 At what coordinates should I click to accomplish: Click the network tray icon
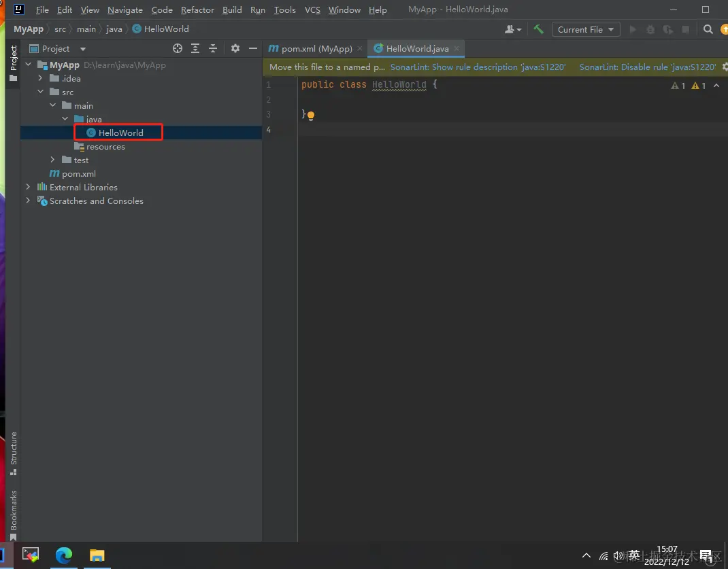click(x=603, y=555)
